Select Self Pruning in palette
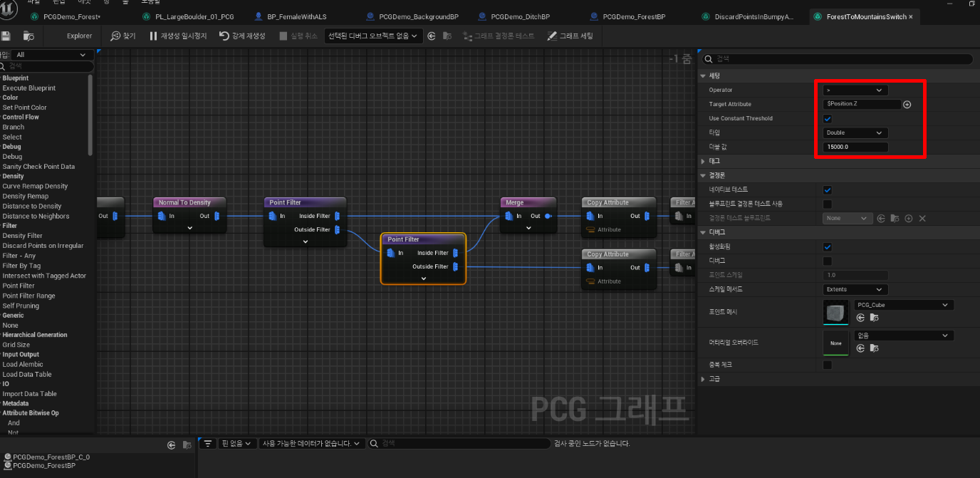The height and width of the screenshot is (478, 980). [x=21, y=306]
